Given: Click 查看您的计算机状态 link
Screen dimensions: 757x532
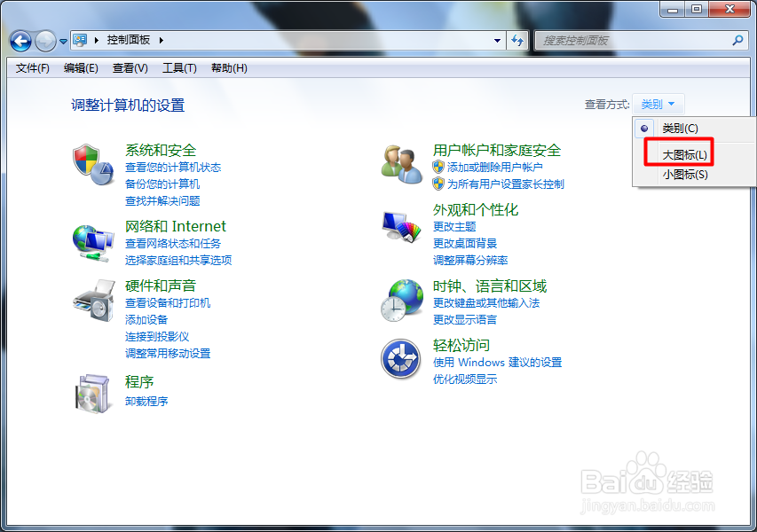Looking at the screenshot, I should click(x=173, y=168).
